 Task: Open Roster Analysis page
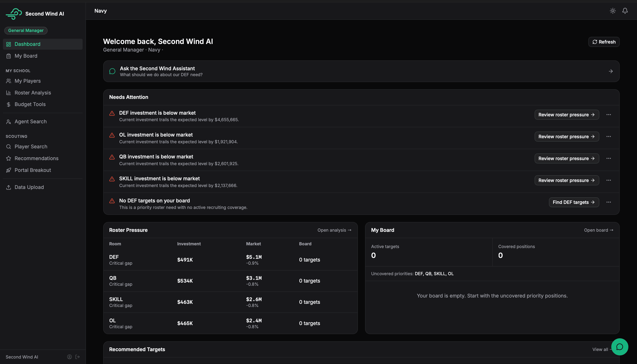click(x=43, y=93)
